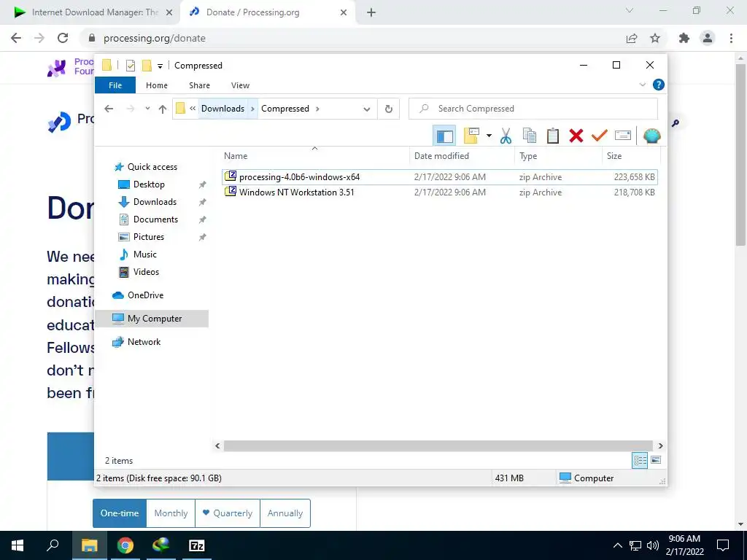Click the file list scroll right arrow

click(x=660, y=446)
